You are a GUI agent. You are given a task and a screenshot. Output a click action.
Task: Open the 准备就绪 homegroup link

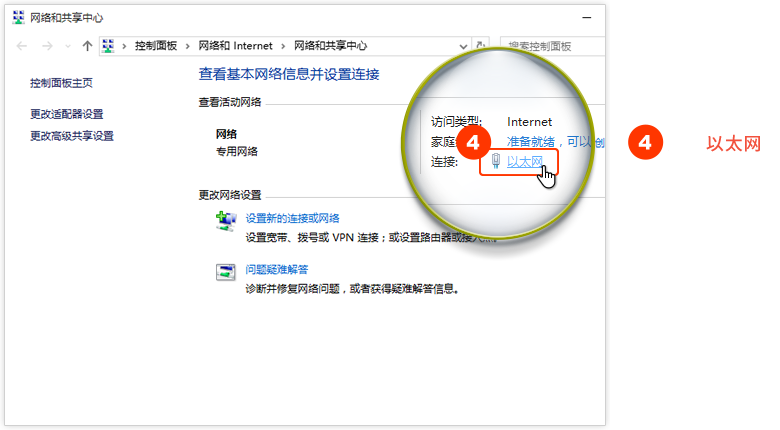(x=531, y=142)
